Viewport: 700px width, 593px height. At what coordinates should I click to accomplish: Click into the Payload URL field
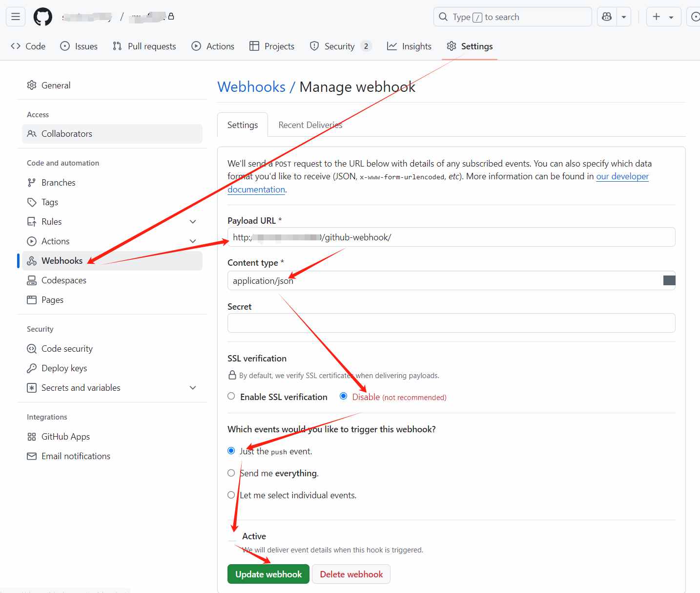point(451,237)
